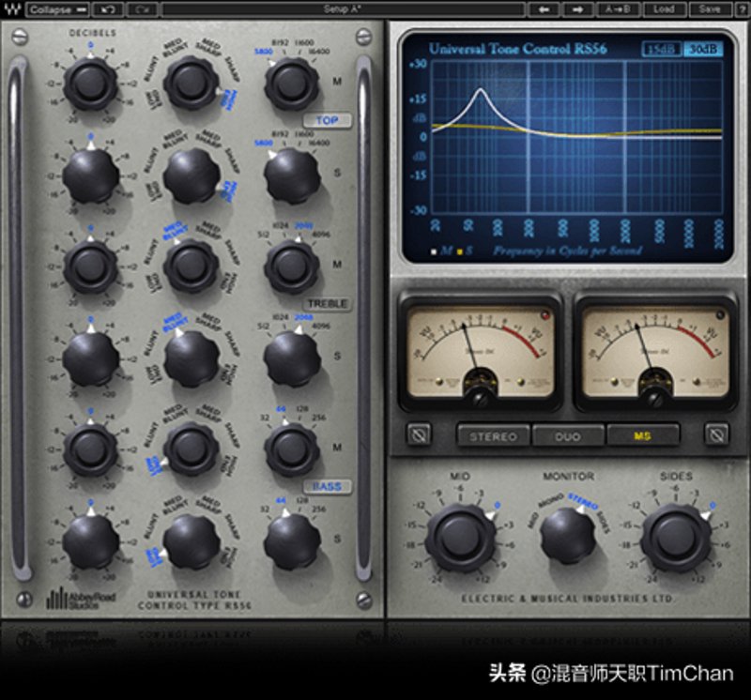
Task: Click the MONITOR mode selector knob
Action: [x=568, y=538]
